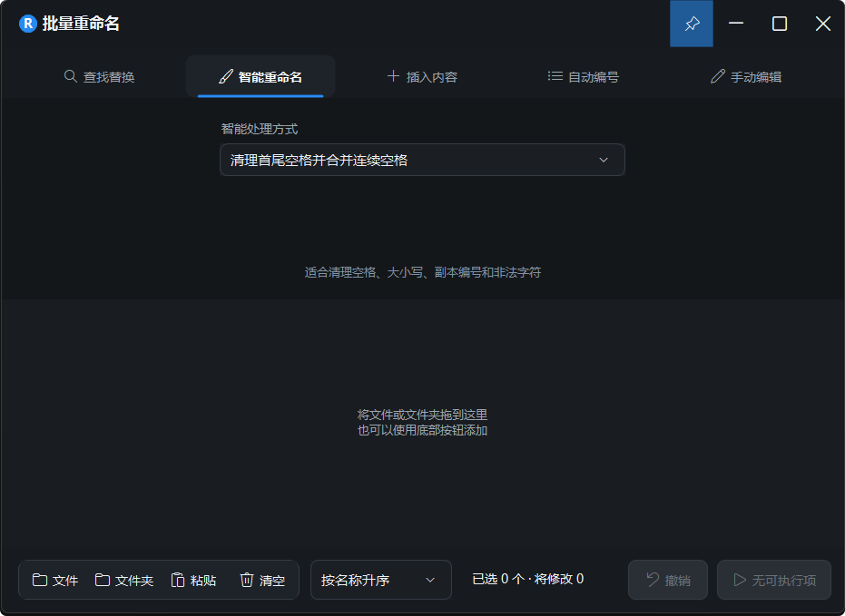Screen dimensions: 845x616
Task: Expand the 智能处理方式 dropdown
Action: pyautogui.click(x=423, y=160)
